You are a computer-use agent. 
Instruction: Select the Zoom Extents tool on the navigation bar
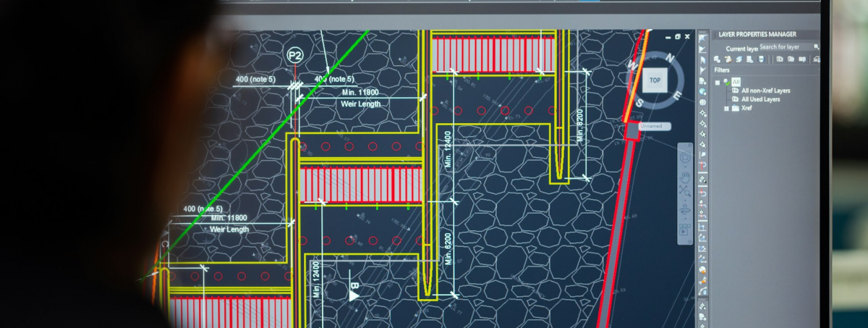click(x=686, y=191)
